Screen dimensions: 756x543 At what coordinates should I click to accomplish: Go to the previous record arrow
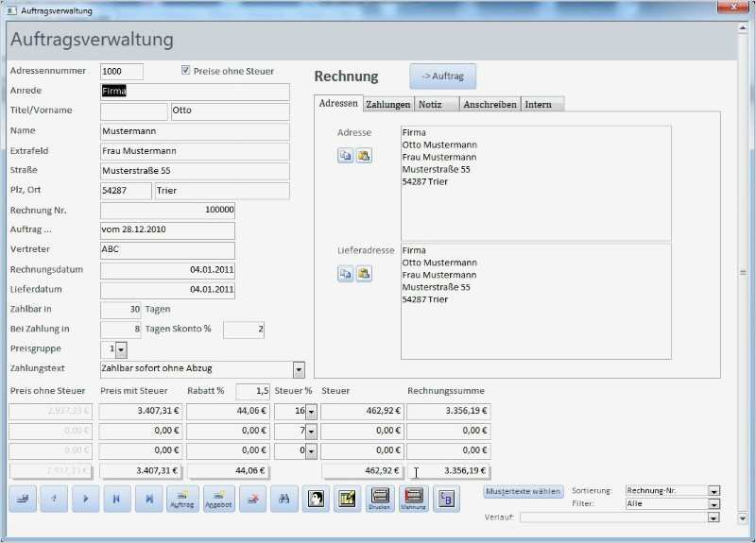coord(54,499)
